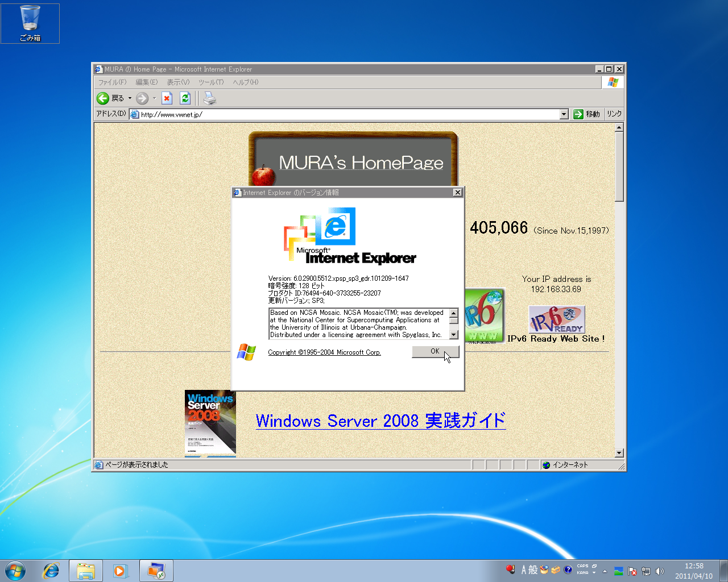Open the 表示(V) menu
This screenshot has width=728, height=582.
click(177, 82)
